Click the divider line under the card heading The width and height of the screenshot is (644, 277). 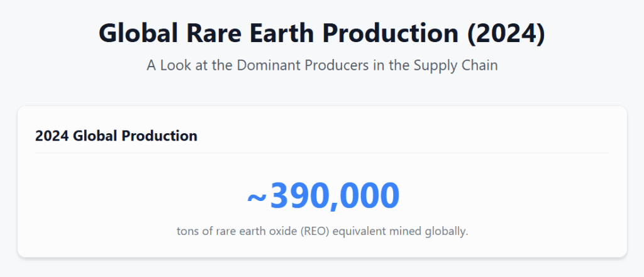321,153
